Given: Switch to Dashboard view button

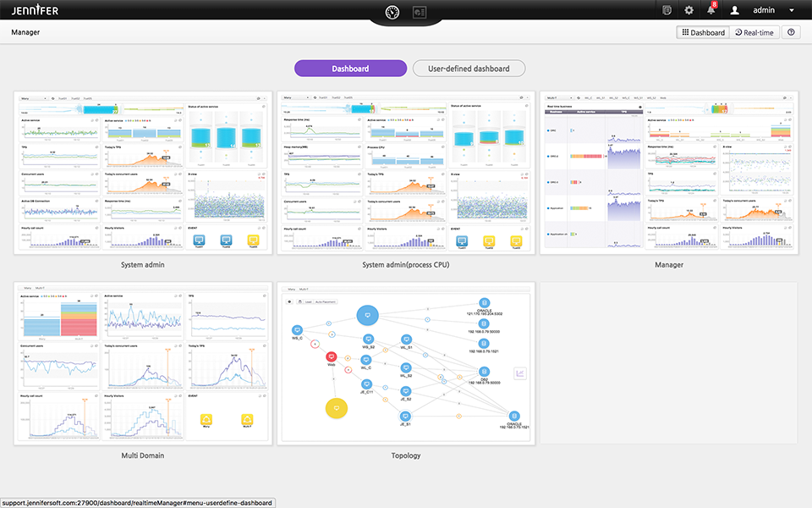Looking at the screenshot, I should (x=703, y=32).
